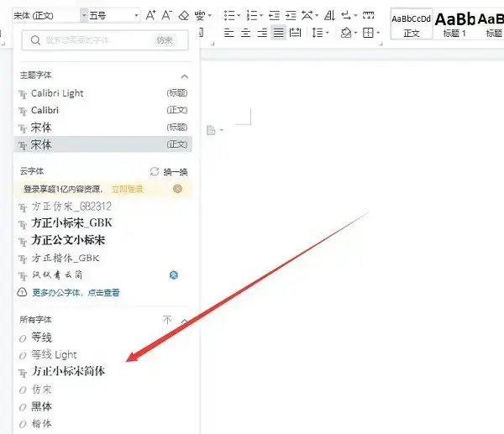The width and height of the screenshot is (504, 434).
Task: Click the 立即登录 login link
Action: (x=127, y=189)
